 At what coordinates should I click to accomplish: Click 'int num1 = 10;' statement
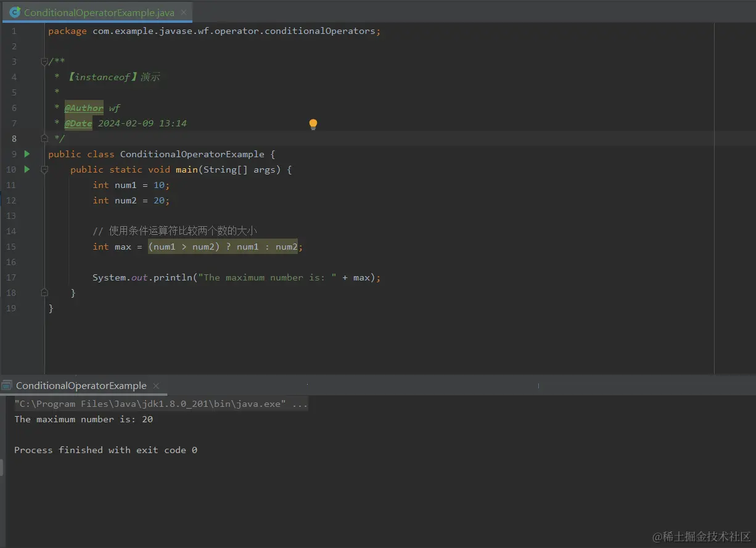click(x=131, y=185)
